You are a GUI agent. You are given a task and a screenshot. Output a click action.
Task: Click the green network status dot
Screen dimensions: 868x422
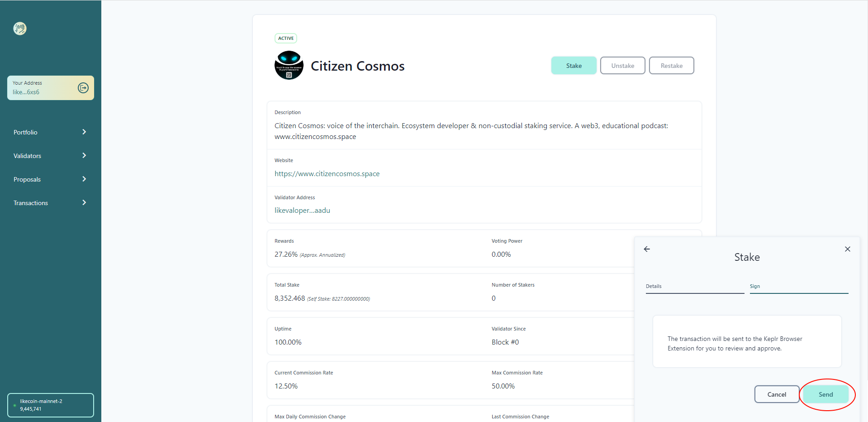(14, 405)
